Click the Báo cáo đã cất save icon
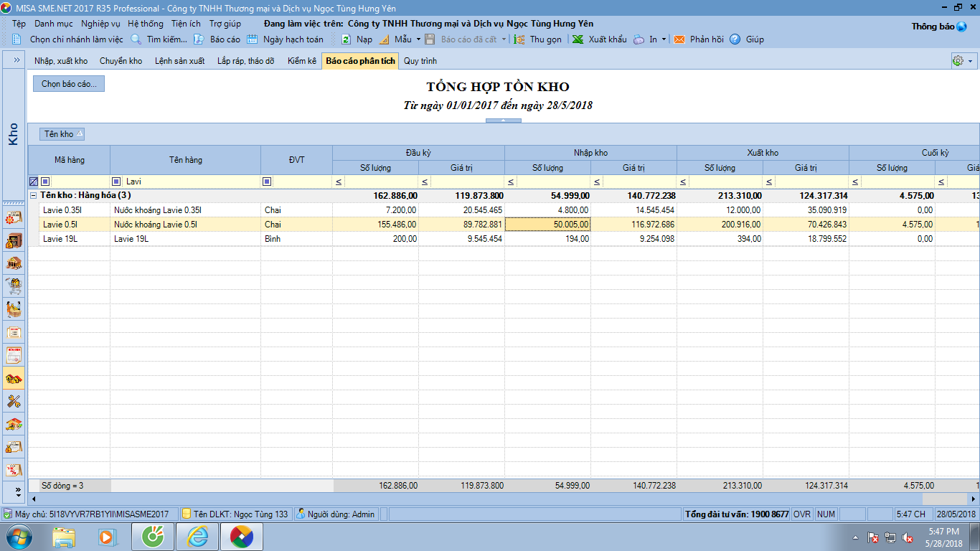Image resolution: width=980 pixels, height=551 pixels. tap(430, 39)
